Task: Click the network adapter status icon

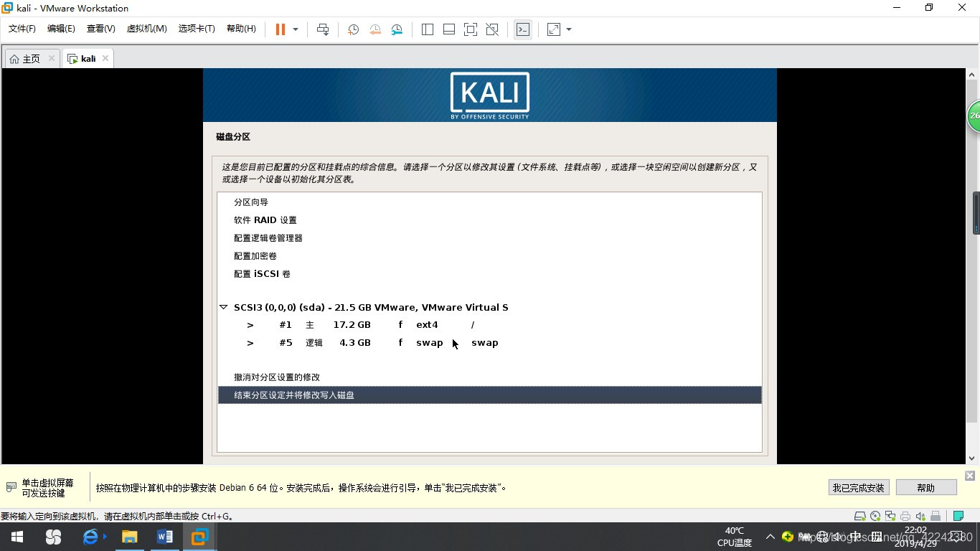Action: [x=890, y=516]
